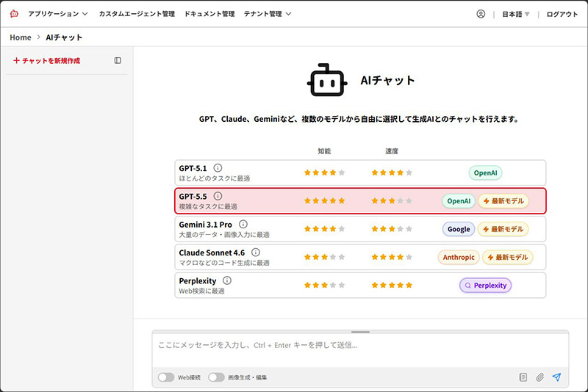The image size is (588, 392).
Task: Click the 速度 column header
Action: 392,151
